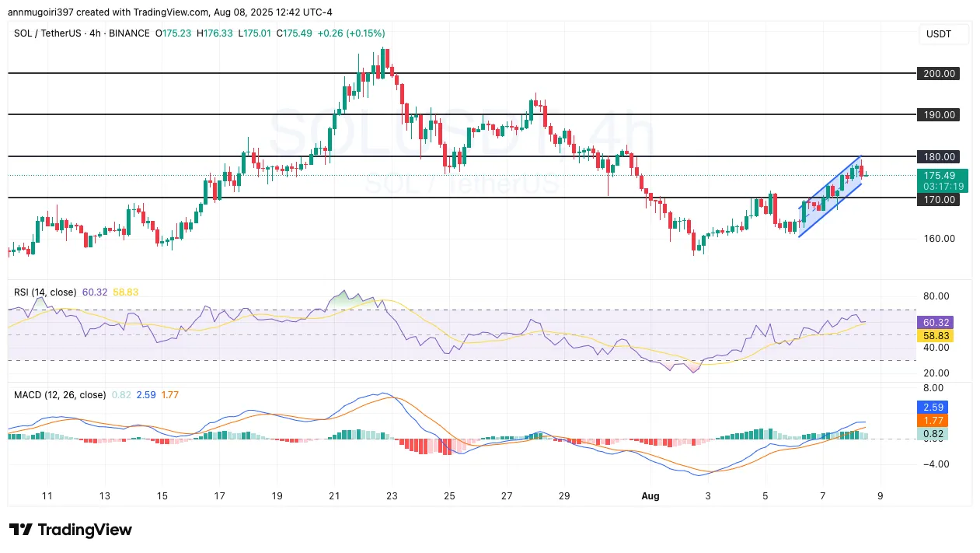
Task: Expand the RSI value 60.32 readout
Action: pyautogui.click(x=94, y=292)
